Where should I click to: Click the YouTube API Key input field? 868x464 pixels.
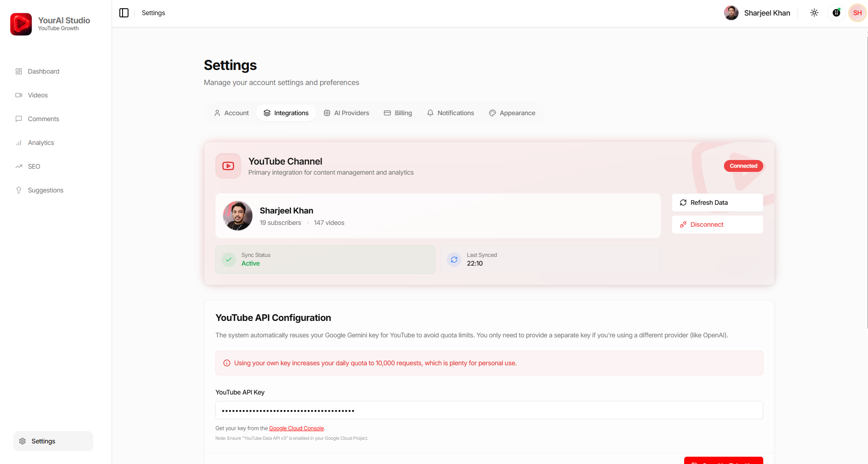click(489, 410)
